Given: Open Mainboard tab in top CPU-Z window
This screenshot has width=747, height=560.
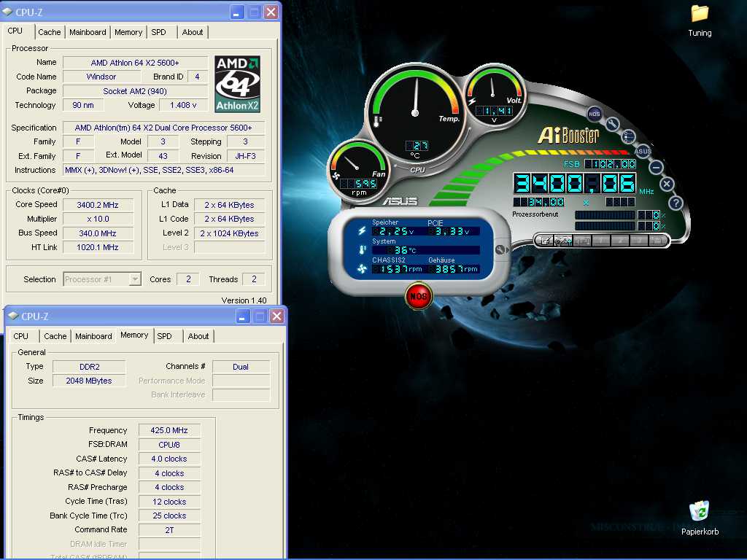Looking at the screenshot, I should point(88,32).
